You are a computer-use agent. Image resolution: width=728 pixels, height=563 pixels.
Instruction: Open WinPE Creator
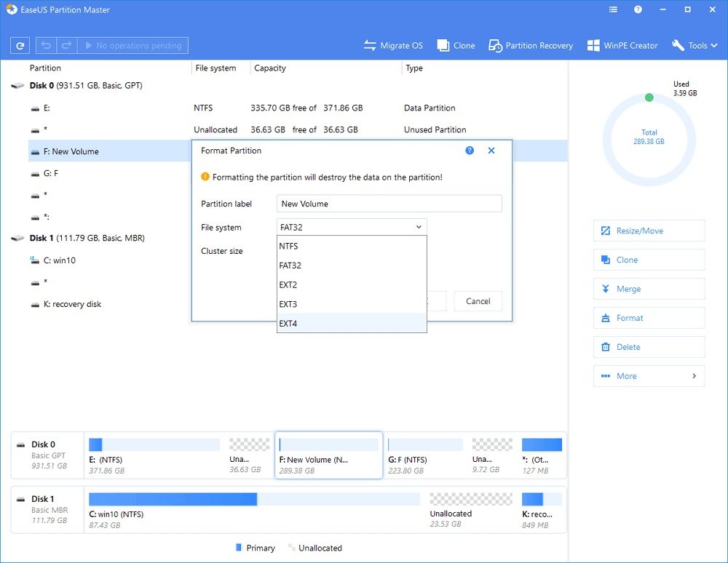(622, 45)
